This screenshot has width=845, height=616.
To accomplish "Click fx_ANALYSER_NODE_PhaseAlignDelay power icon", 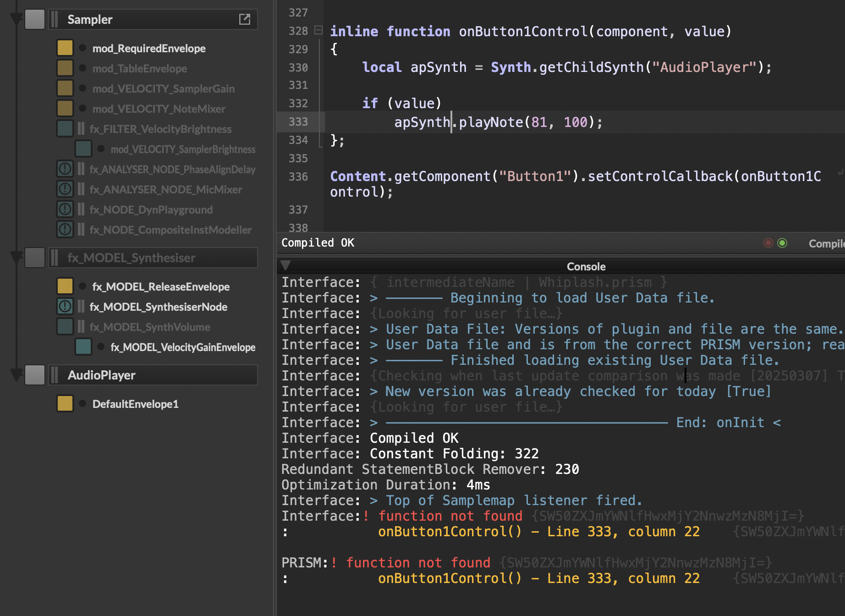I will click(65, 169).
